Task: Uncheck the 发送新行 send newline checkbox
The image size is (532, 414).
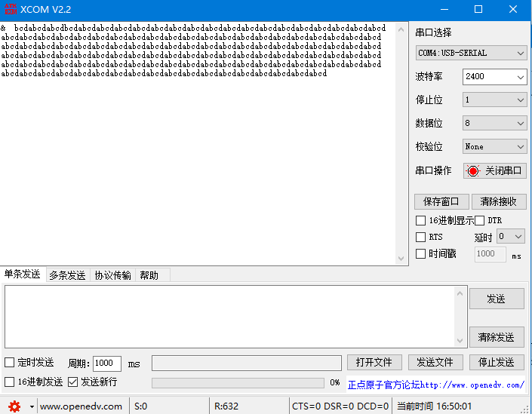Action: click(73, 382)
